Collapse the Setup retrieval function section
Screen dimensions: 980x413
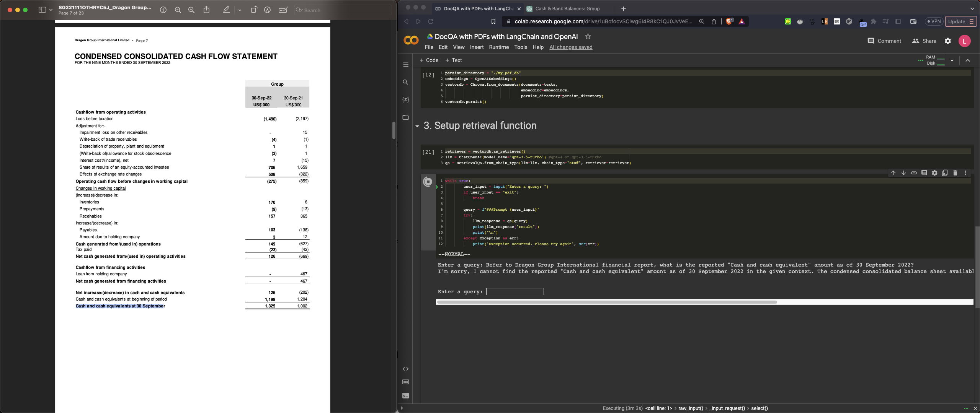pos(417,126)
